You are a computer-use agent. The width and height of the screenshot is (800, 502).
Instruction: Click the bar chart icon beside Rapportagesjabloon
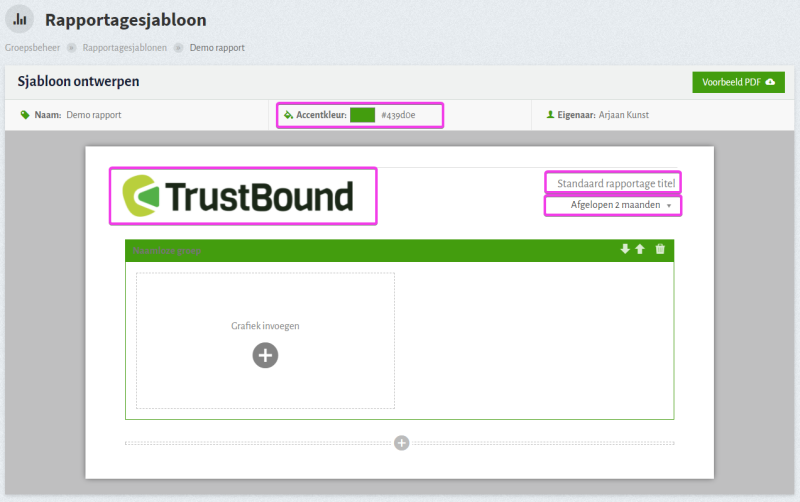(x=19, y=19)
